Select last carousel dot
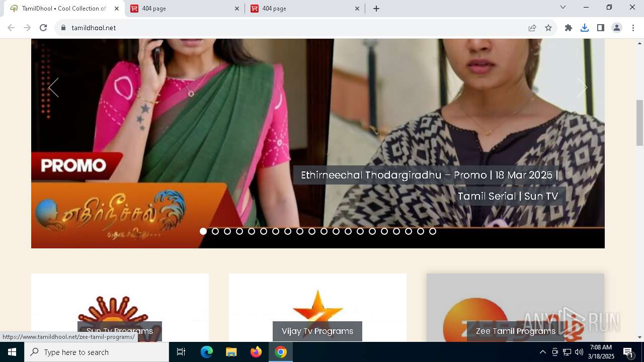644x362 pixels. pyautogui.click(x=433, y=231)
